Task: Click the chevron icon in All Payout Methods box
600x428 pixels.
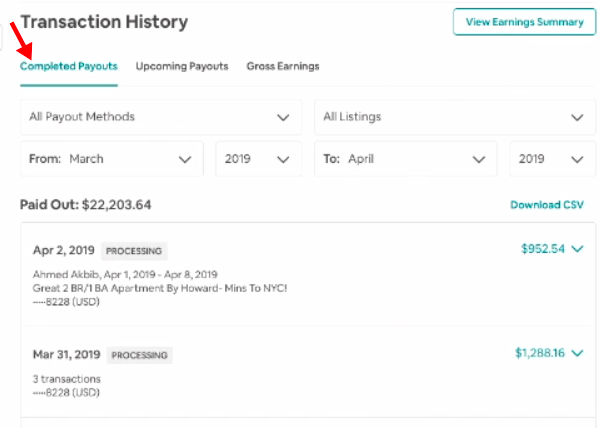Action: tap(283, 117)
